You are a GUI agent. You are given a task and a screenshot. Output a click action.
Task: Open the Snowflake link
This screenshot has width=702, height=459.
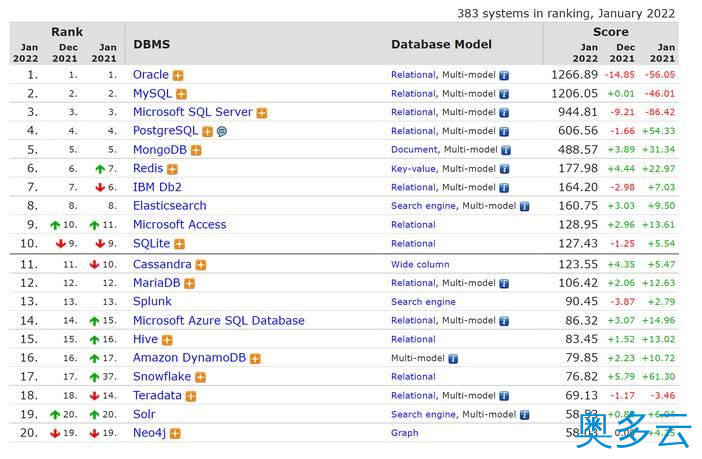click(162, 377)
